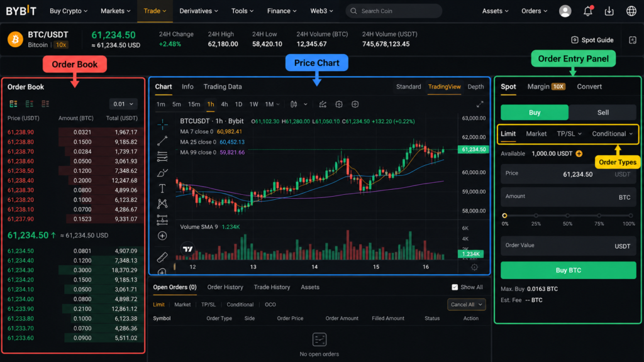Switch to the Buy side

(535, 112)
